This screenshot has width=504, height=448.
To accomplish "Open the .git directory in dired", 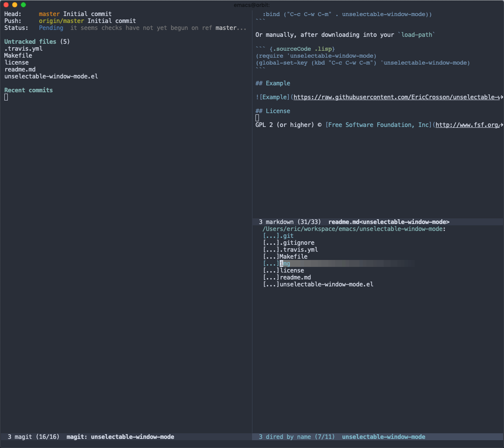I will [286, 236].
